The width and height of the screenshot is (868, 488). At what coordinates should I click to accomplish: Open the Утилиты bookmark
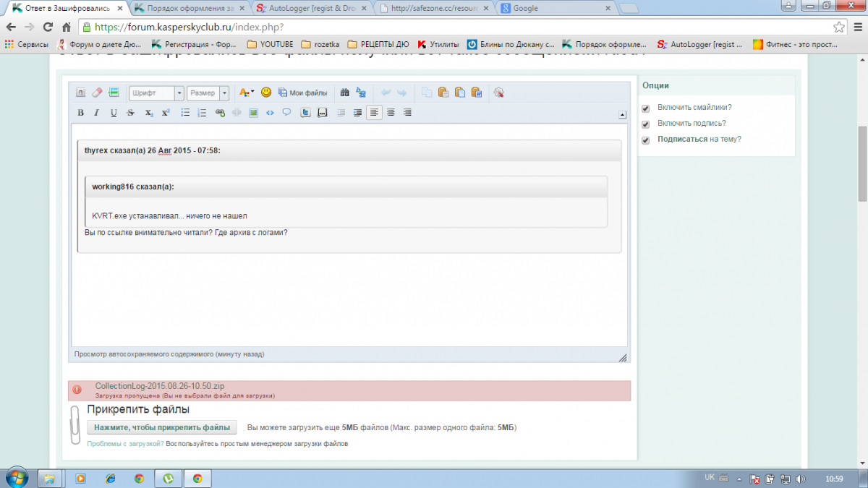tap(438, 44)
